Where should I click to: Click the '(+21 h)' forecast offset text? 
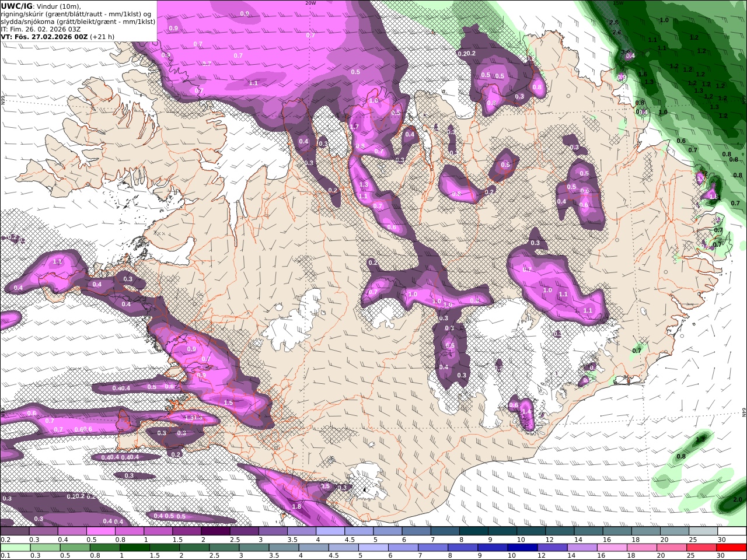(x=102, y=36)
